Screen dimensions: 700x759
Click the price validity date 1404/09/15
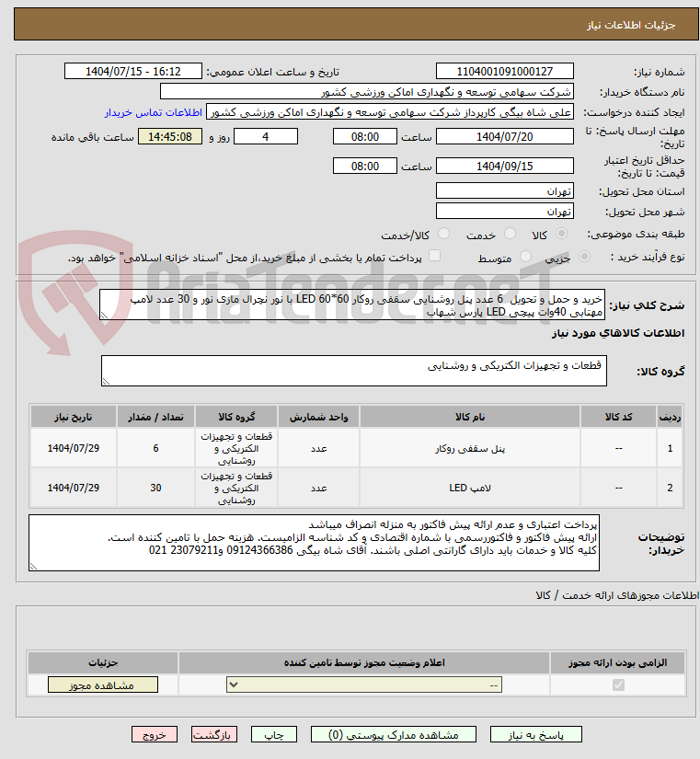pos(504,166)
